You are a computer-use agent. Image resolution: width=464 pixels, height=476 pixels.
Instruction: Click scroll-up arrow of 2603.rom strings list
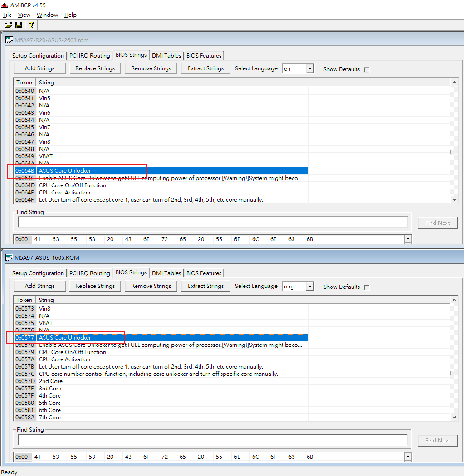454,82
